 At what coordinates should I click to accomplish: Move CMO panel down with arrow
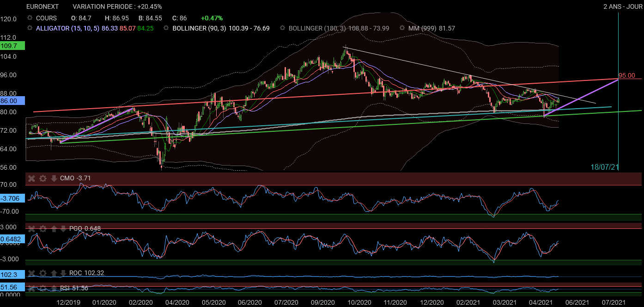(x=54, y=178)
